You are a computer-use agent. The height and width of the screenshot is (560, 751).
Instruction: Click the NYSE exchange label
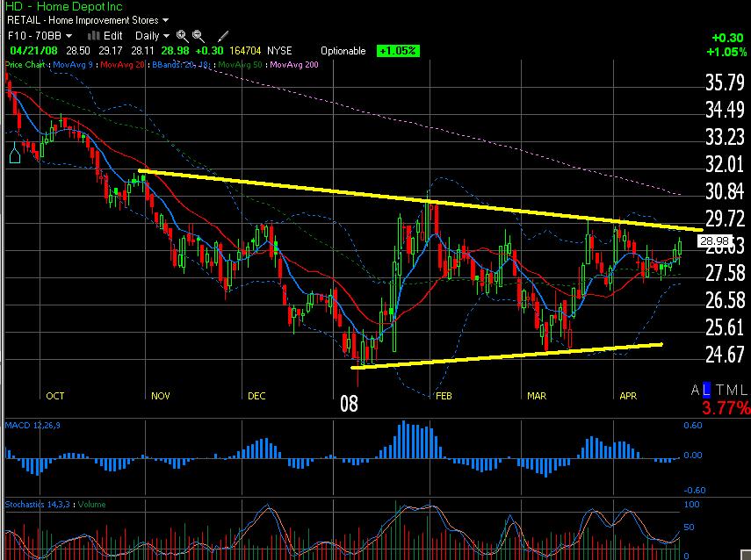coord(279,51)
